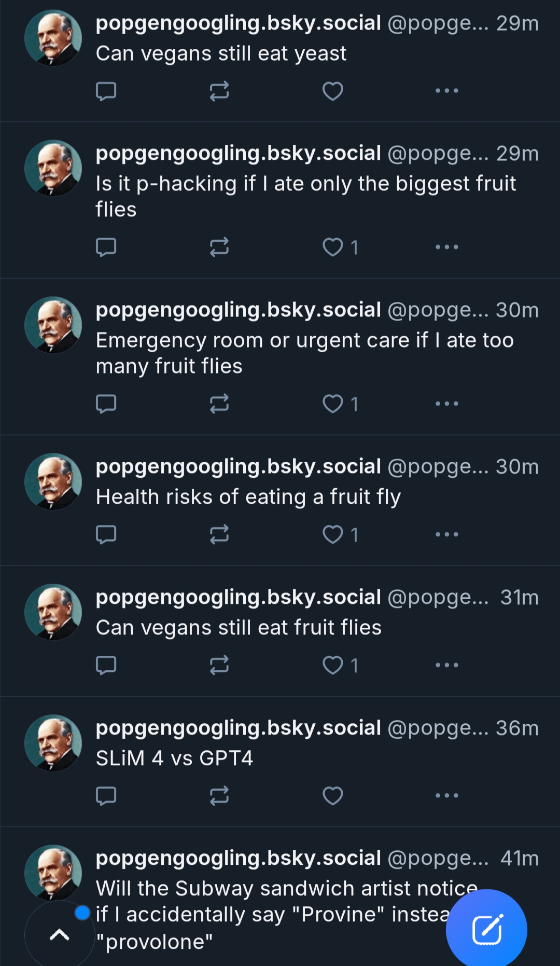Open the Subway sandwich artist post text
560x966 pixels.
pyautogui.click(x=285, y=889)
